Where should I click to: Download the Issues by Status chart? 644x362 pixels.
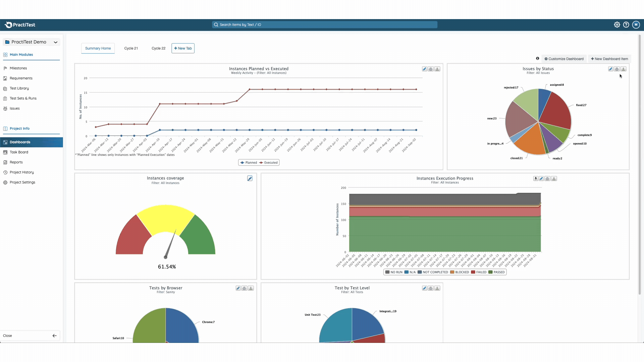coord(623,69)
